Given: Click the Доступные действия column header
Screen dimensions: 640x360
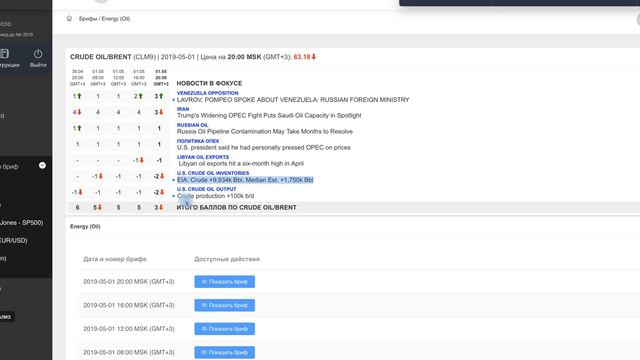Looking at the screenshot, I should click(x=227, y=259).
